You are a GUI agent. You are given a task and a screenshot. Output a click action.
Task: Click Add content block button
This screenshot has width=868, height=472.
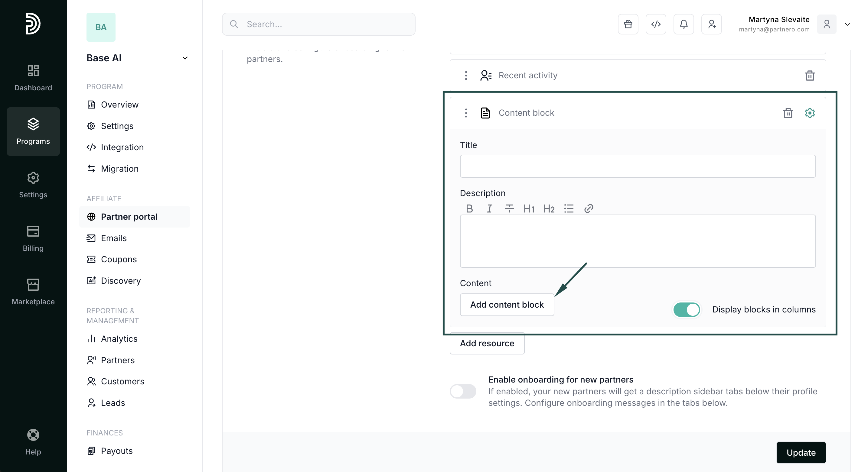point(507,305)
